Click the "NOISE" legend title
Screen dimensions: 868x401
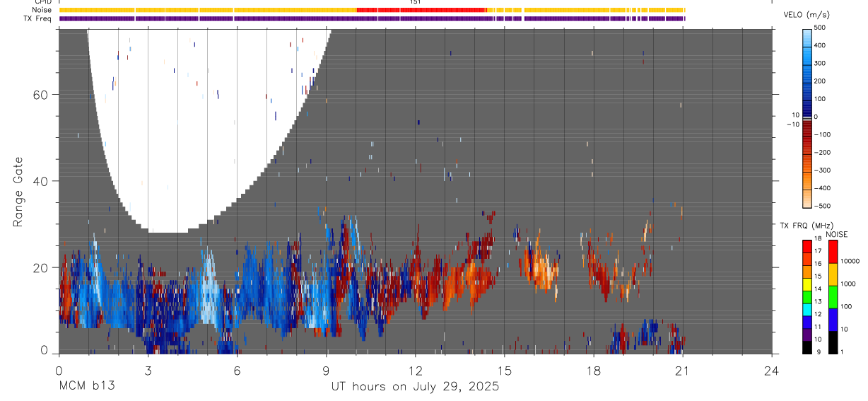click(x=836, y=234)
